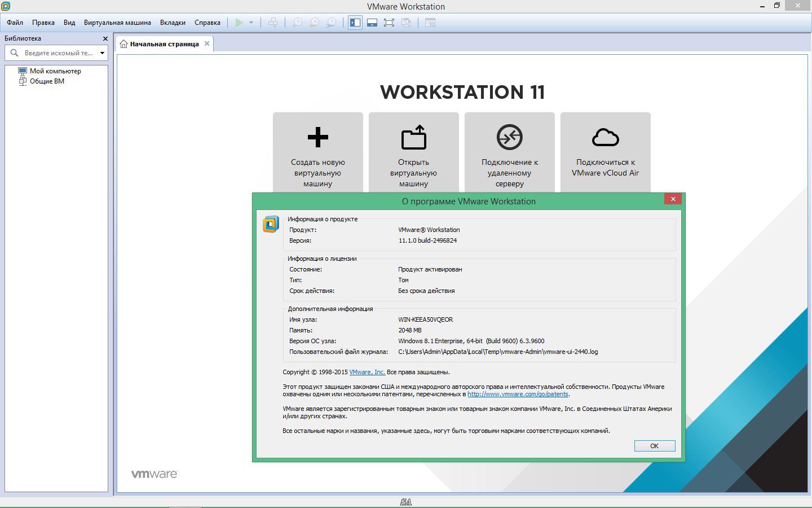The height and width of the screenshot is (508, 812).
Task: Click the remote server arrows icon
Action: tap(510, 137)
